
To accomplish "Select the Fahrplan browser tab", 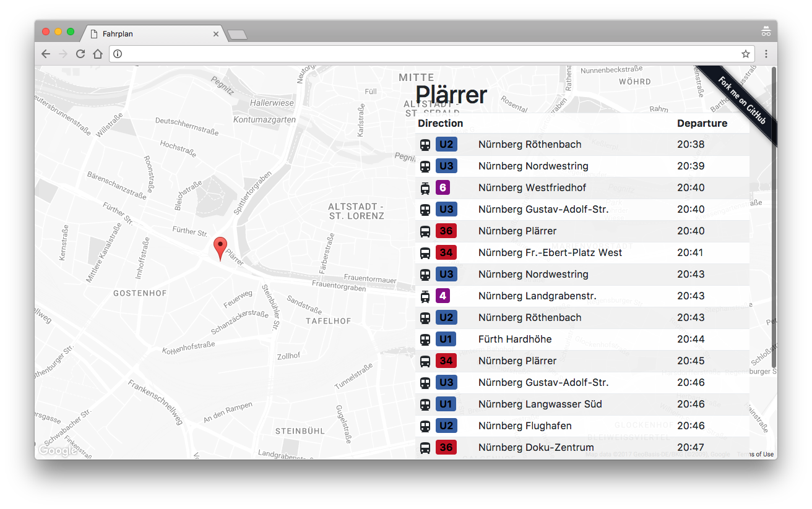I will coord(154,34).
